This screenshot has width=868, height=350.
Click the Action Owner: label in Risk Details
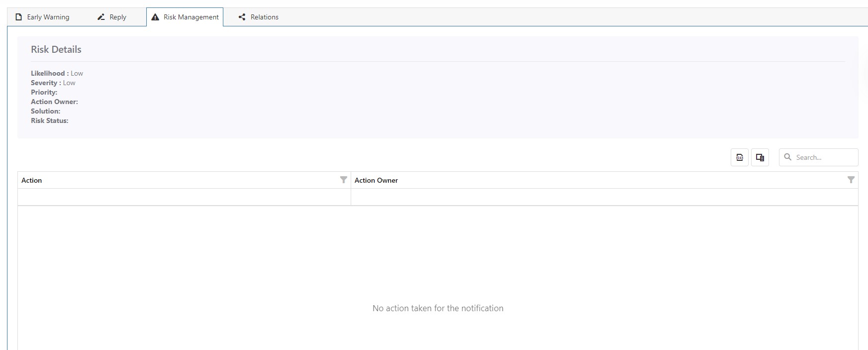[54, 102]
